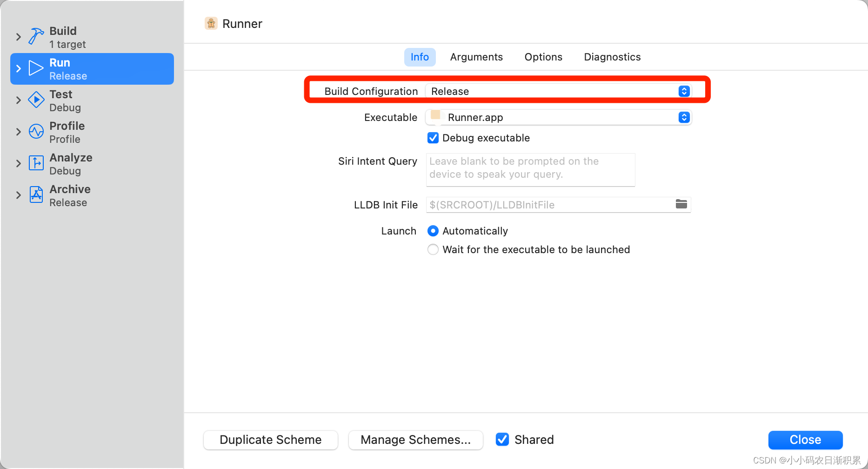Toggle the Shared checkbox

[x=502, y=439]
